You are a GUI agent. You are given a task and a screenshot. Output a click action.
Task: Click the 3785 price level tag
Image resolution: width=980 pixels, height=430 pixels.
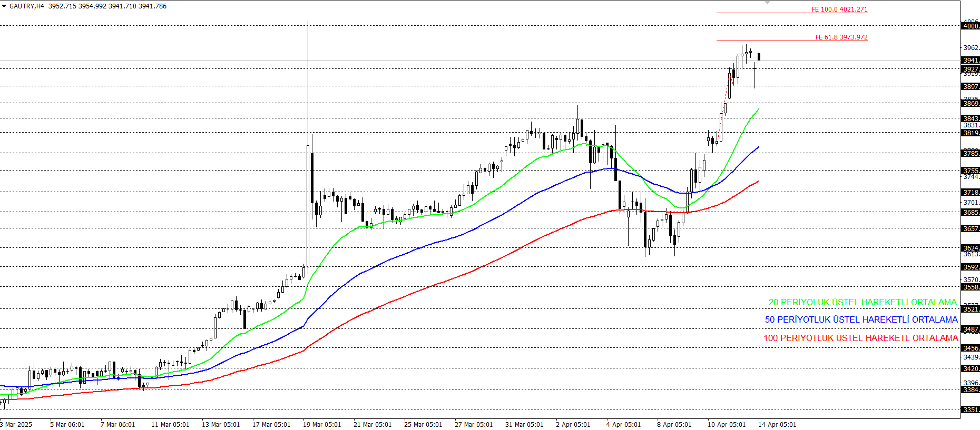point(971,153)
